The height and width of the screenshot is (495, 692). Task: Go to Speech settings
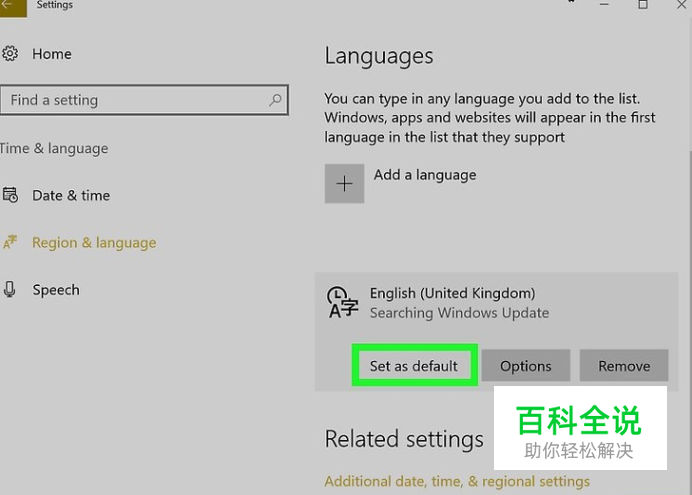coord(56,290)
